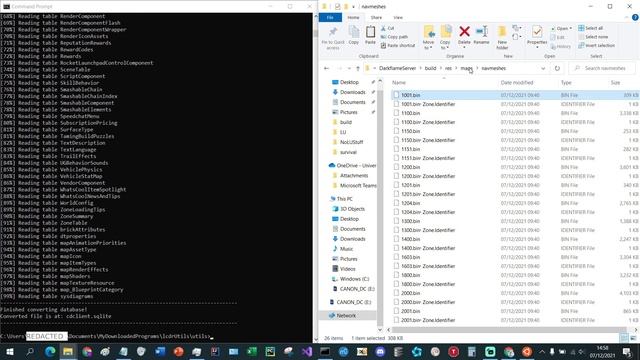Show hidden system tray icons
The image size is (640, 360).
542,351
